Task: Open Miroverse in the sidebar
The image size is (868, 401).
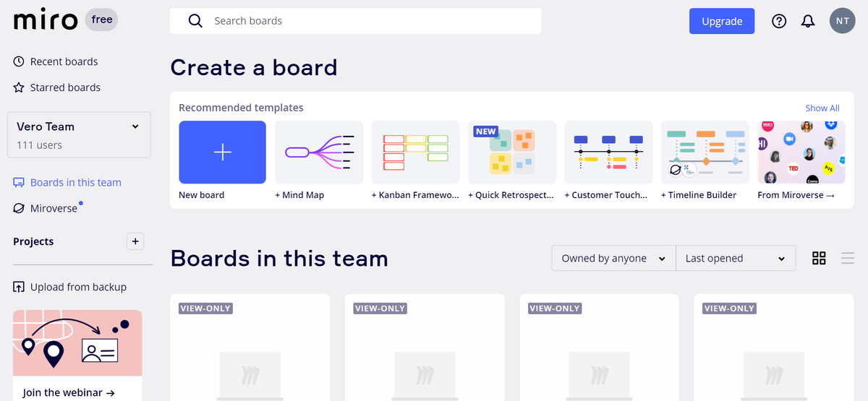Action: pos(54,208)
